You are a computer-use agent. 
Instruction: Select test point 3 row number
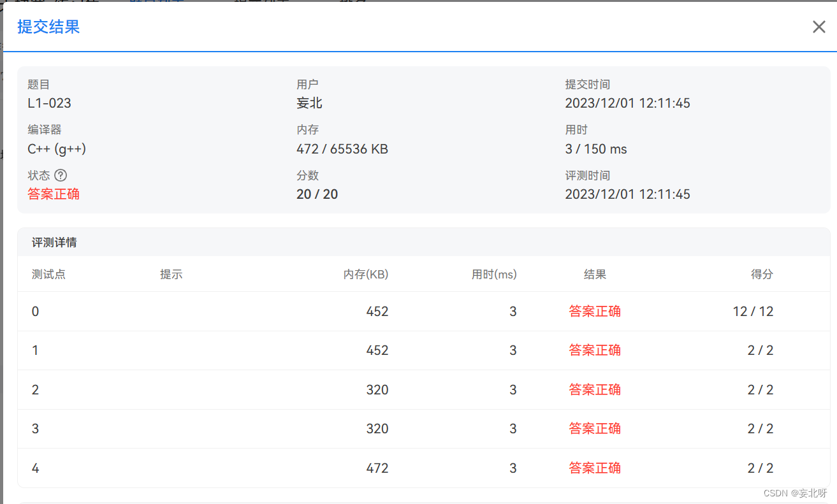[x=35, y=429]
